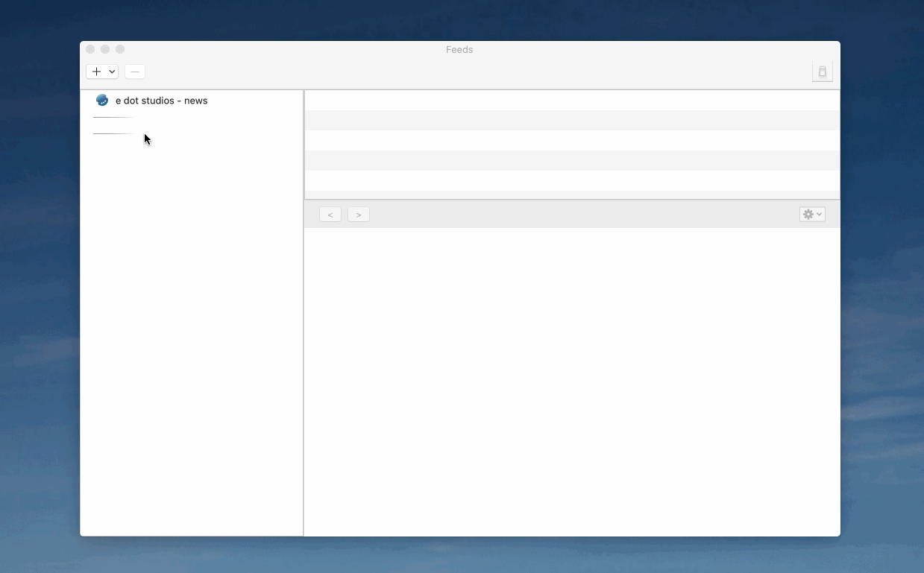Close the Feeds window

[90, 49]
